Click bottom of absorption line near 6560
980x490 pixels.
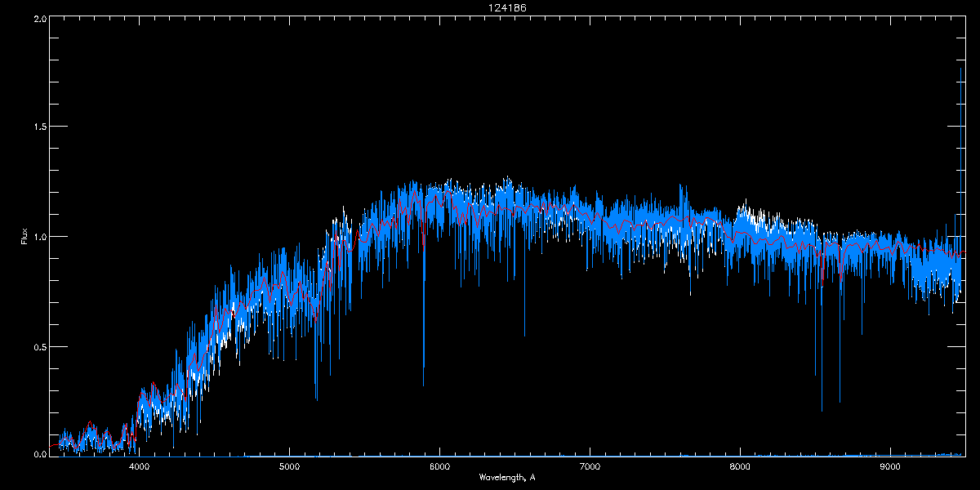(524, 334)
